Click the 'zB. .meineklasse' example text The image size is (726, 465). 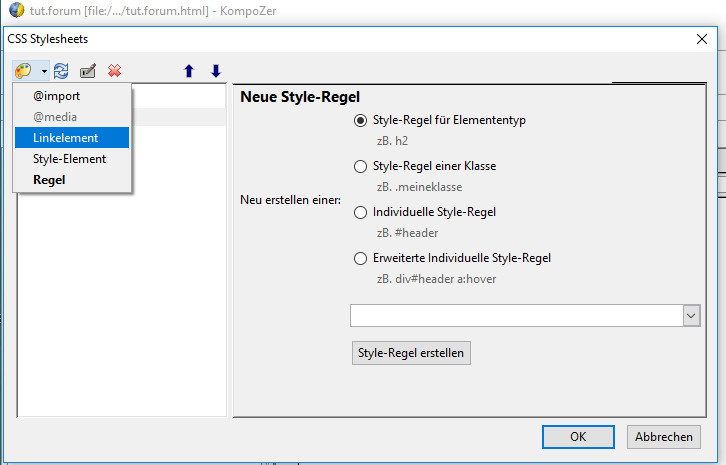tap(419, 187)
